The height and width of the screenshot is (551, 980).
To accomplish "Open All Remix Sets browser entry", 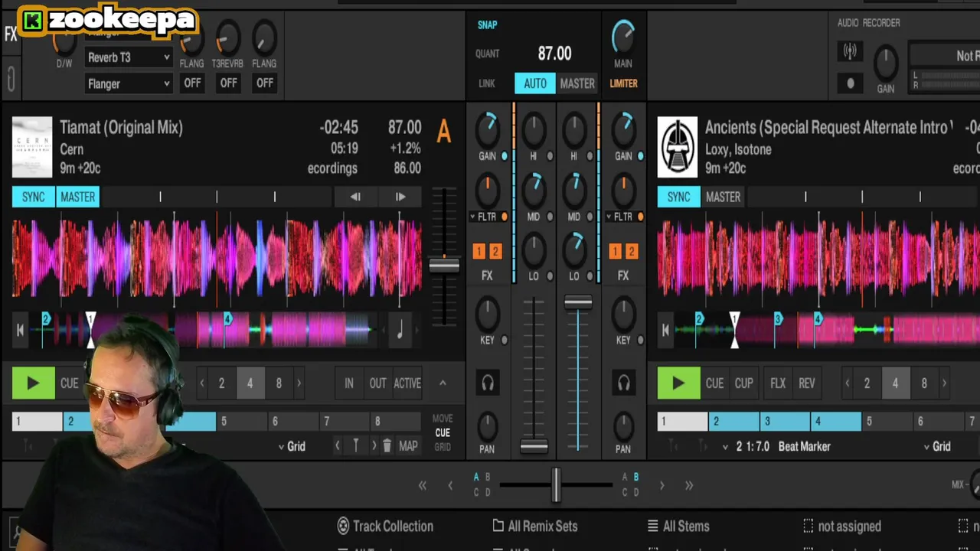I will (x=535, y=527).
